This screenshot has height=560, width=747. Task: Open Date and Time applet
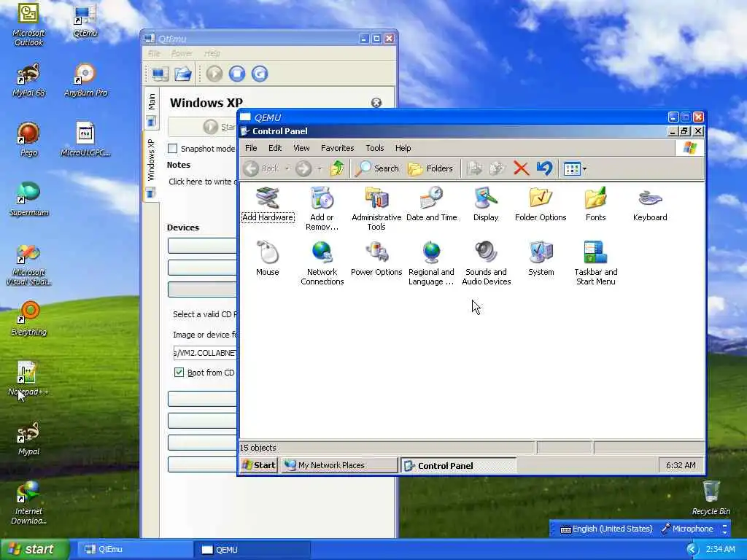pos(432,205)
